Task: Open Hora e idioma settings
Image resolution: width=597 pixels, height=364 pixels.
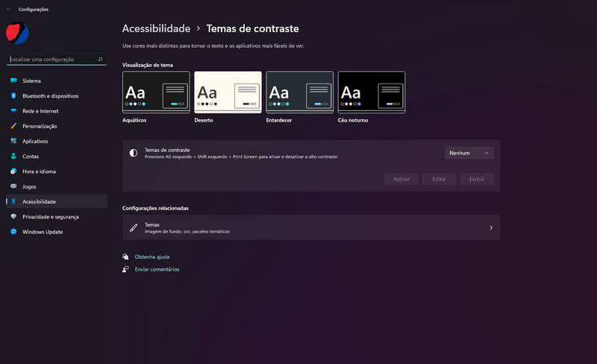Action: (x=57, y=172)
